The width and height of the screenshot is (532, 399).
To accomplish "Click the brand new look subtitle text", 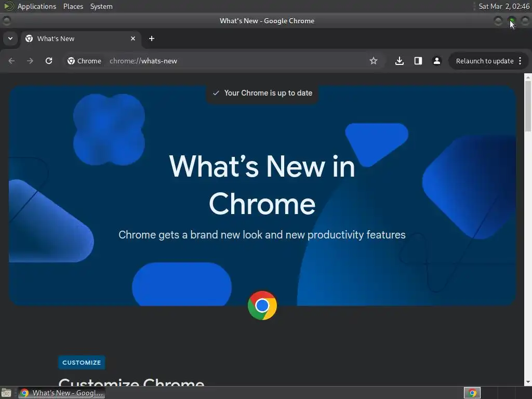I will click(x=262, y=235).
